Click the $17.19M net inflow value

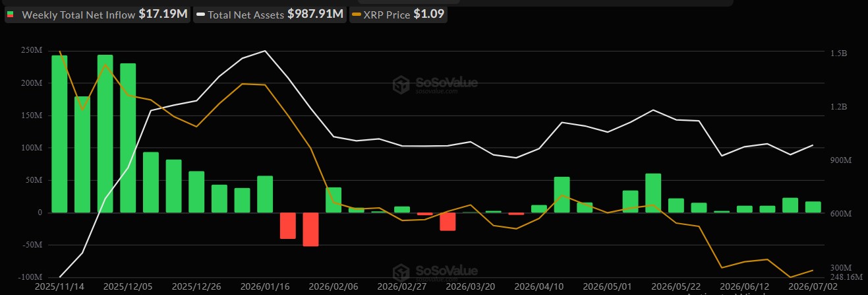[162, 15]
